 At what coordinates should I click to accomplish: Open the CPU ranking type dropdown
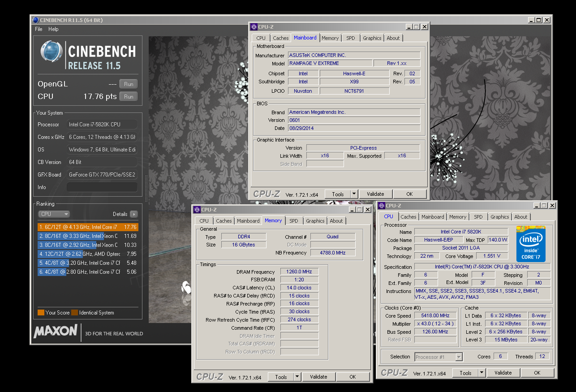pyautogui.click(x=54, y=214)
